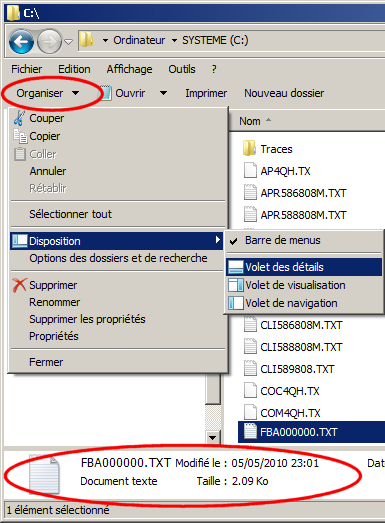Toggle Volet des détails pane

point(304,267)
